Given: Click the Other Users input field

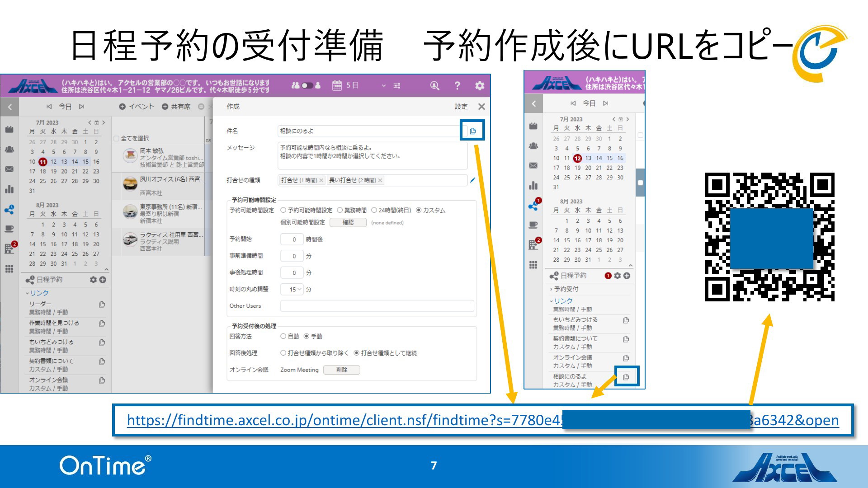Looking at the screenshot, I should pos(377,306).
